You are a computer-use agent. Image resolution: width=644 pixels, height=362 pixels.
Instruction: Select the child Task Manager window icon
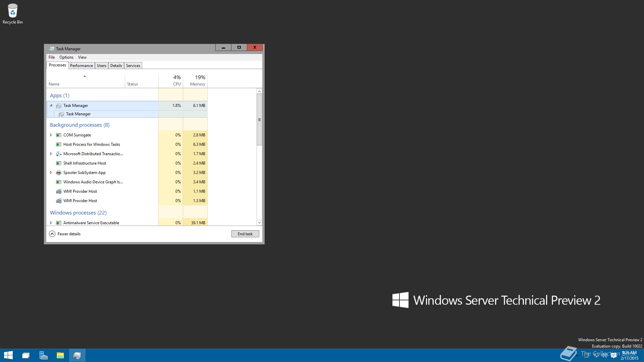pos(61,114)
